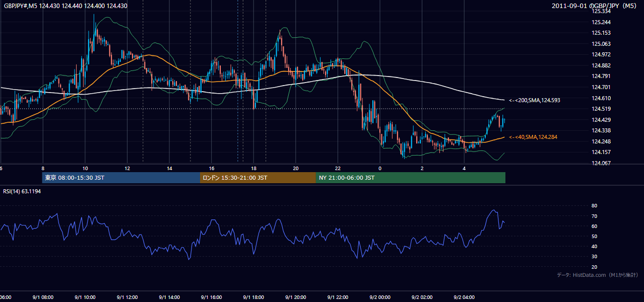Click hour label 14 under price chart
The height and width of the screenshot is (302, 644).
[x=170, y=168]
